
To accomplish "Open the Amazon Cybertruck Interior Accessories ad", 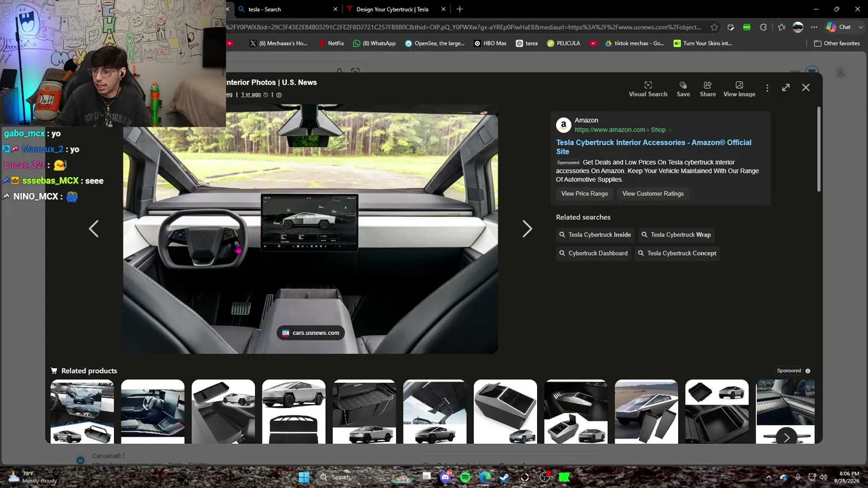I will point(654,147).
